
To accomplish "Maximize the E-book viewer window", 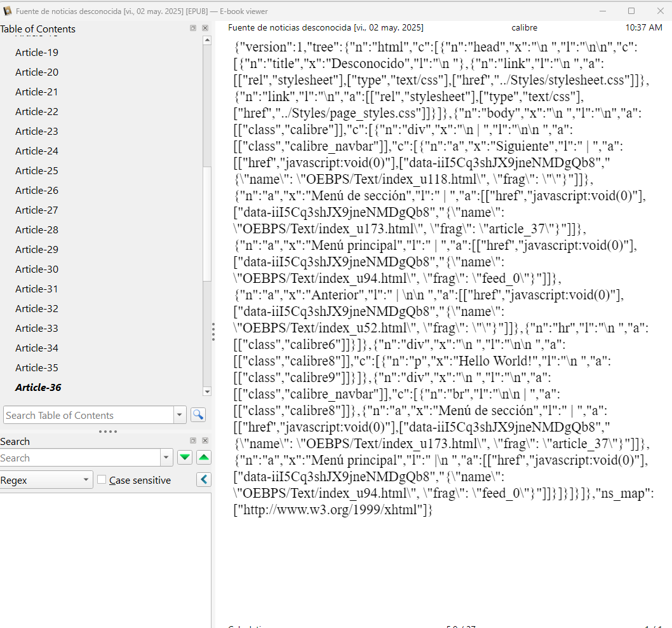I will click(631, 11).
